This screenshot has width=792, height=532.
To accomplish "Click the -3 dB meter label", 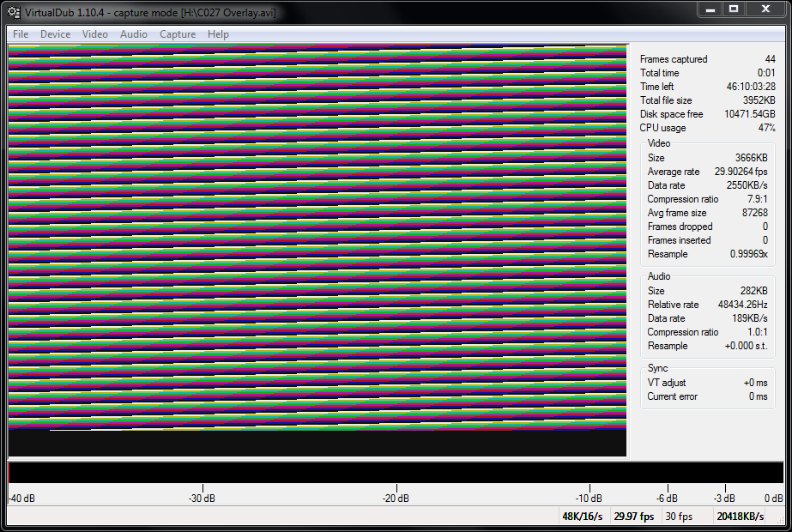I will pos(724,499).
